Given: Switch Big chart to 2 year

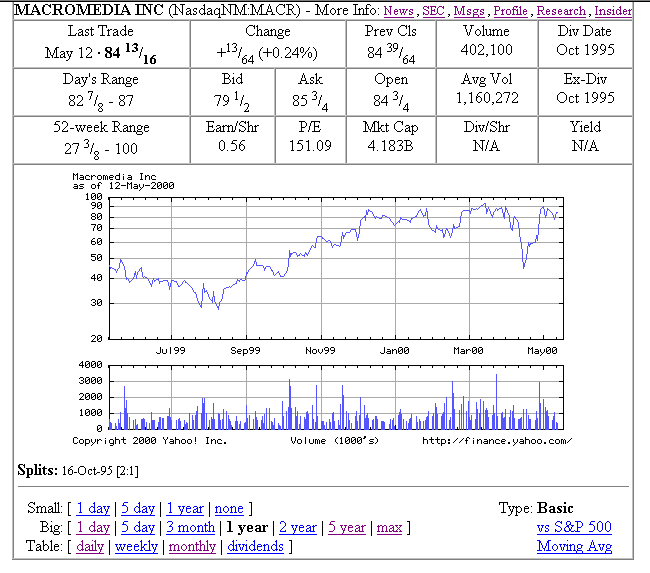Looking at the screenshot, I should click(x=298, y=528).
